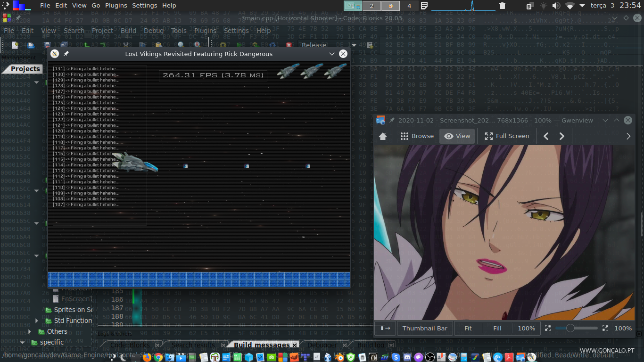This screenshot has height=362, width=644.
Task: Expand Gwenview toolbar overflow chevron
Action: pyautogui.click(x=628, y=136)
